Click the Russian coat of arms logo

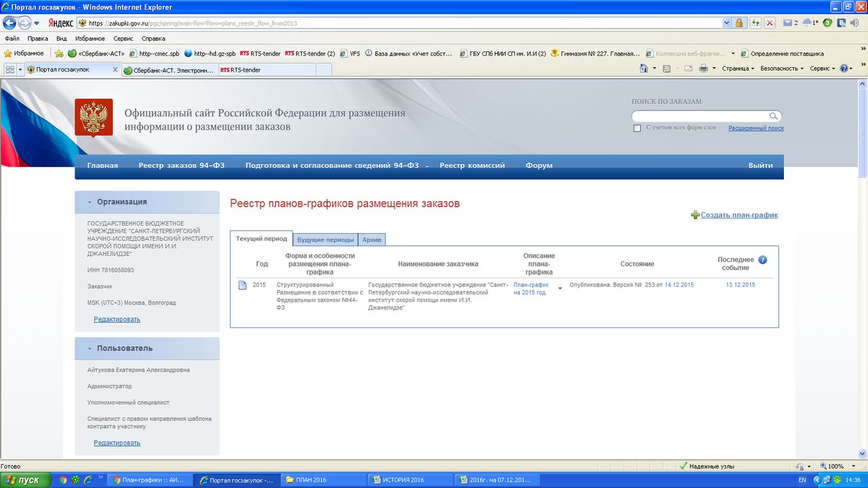(94, 117)
